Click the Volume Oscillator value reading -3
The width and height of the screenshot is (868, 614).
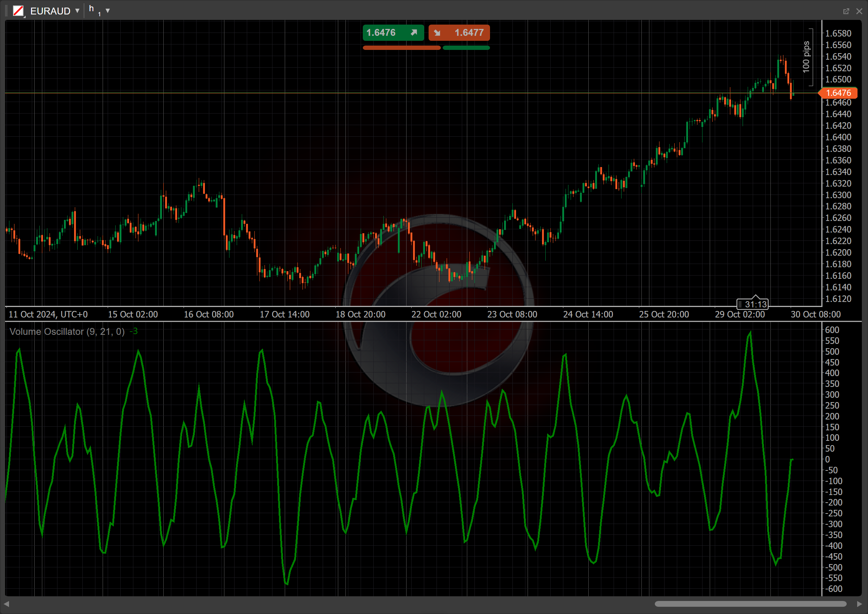pyautogui.click(x=133, y=331)
